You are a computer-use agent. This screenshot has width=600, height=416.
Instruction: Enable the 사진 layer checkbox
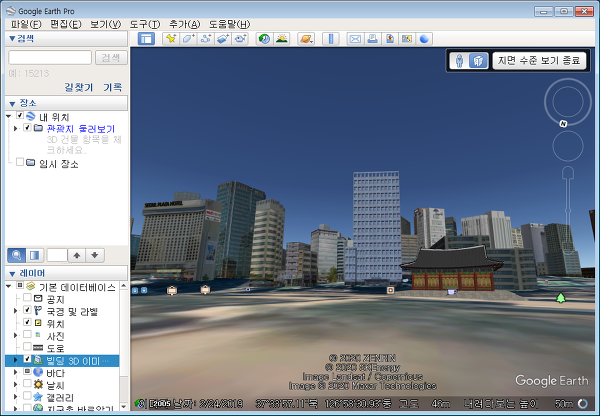click(27, 334)
